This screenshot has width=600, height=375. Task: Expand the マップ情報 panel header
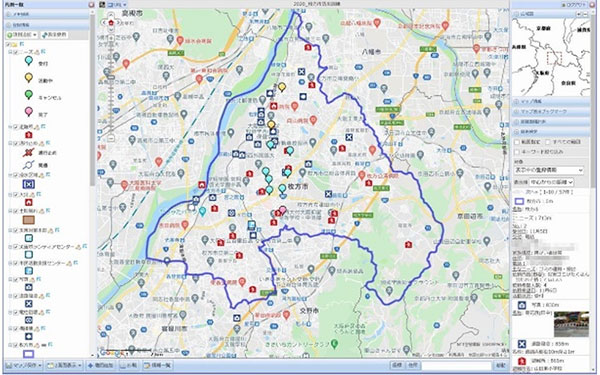pos(551,102)
